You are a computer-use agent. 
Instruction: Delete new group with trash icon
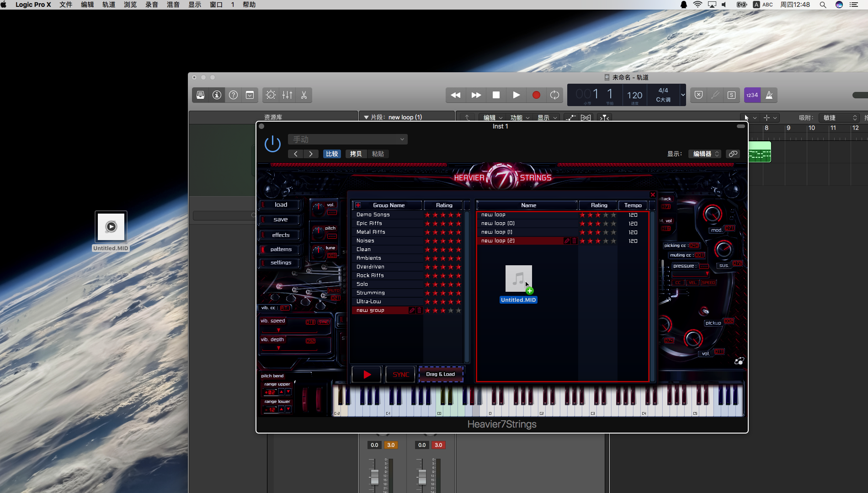(419, 311)
